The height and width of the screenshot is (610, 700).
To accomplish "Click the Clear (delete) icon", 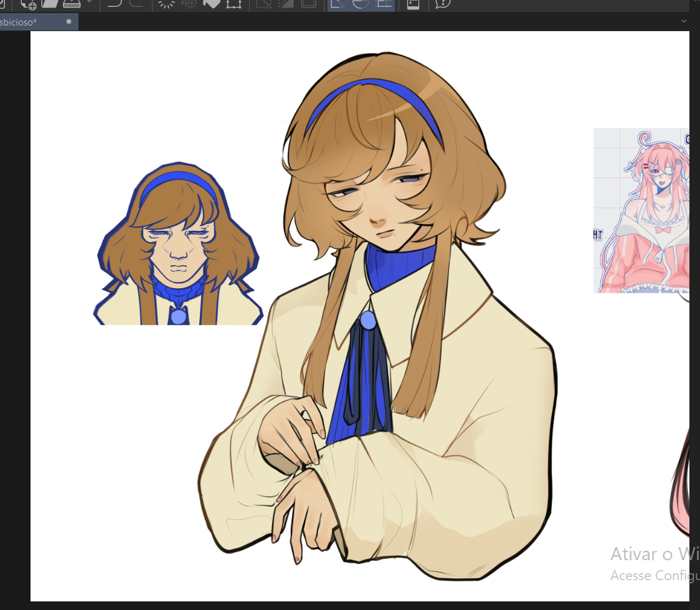I will [166, 3].
